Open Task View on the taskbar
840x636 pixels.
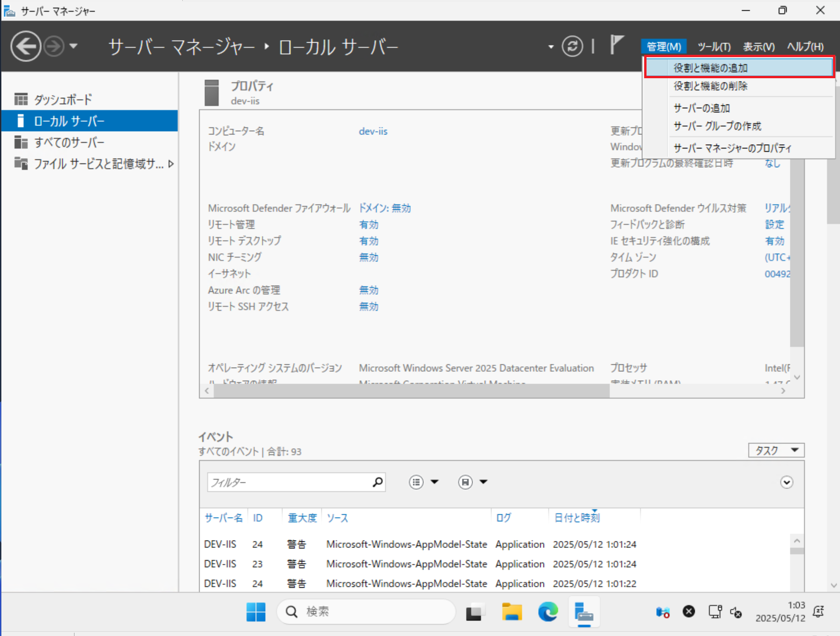pyautogui.click(x=474, y=612)
